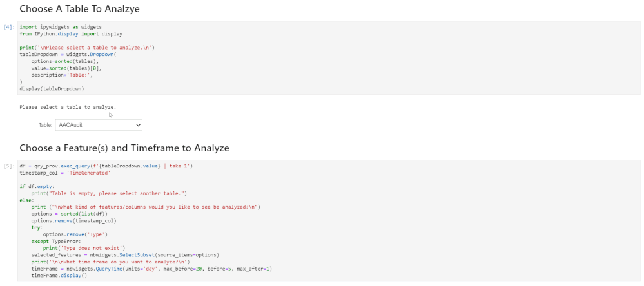Select the cell [4] execution prompt
Screen dimensions: 644x286
pos(9,27)
